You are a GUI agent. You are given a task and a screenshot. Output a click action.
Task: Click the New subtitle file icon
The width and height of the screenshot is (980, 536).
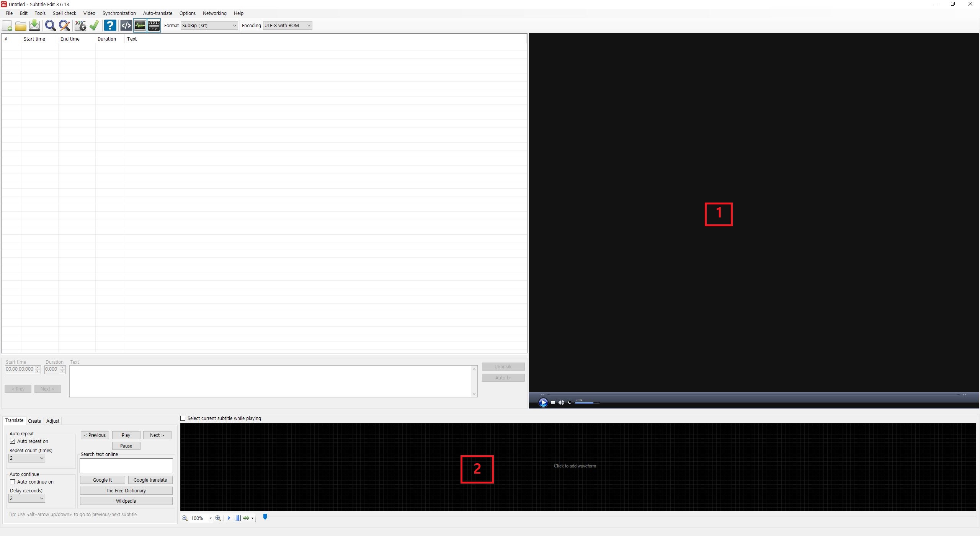pos(7,26)
